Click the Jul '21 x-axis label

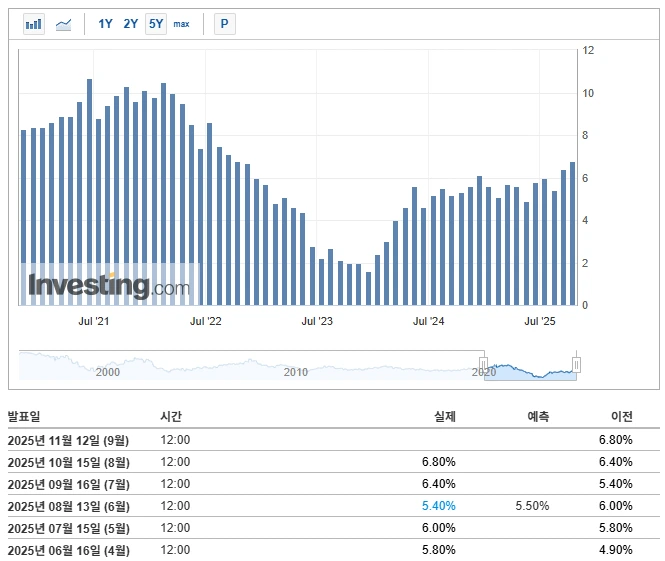coord(93,321)
